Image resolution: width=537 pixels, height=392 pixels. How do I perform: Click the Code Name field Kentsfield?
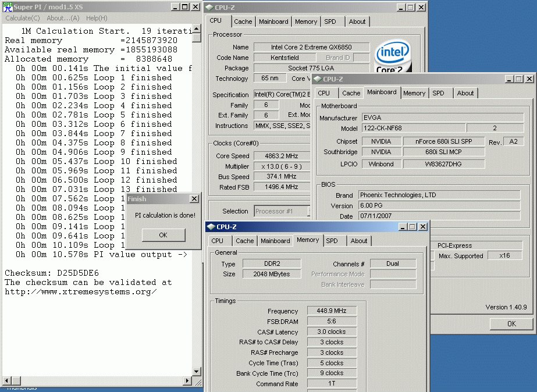pyautogui.click(x=284, y=58)
